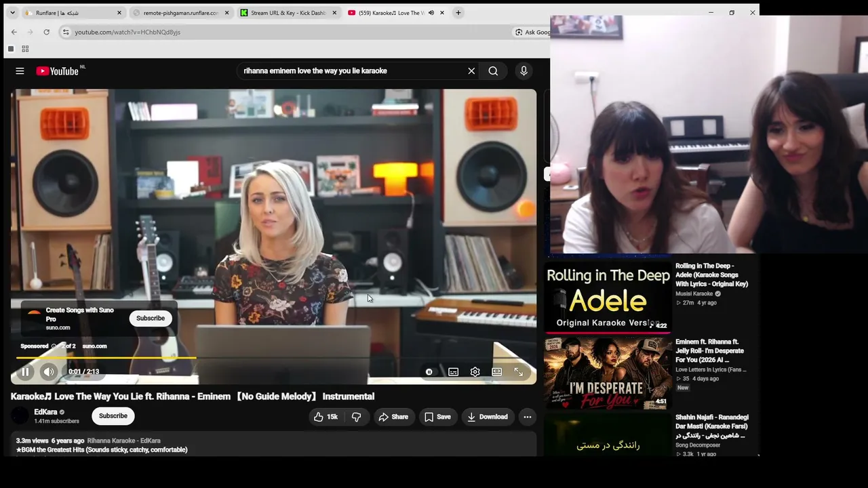Close the Stream URL & Key tab
Viewport: 868px width, 488px height.
334,13
